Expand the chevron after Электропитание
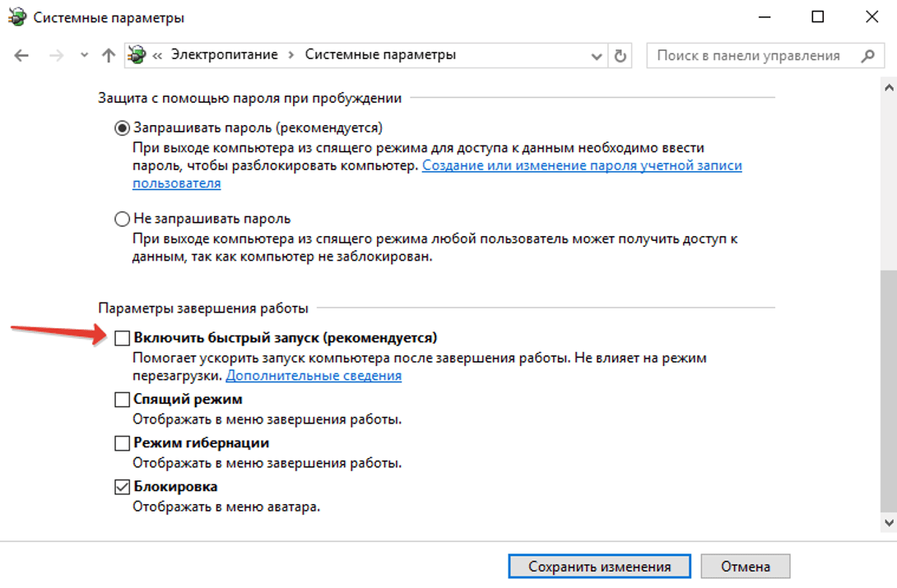Viewport: 897px width, 588px height. [x=291, y=55]
